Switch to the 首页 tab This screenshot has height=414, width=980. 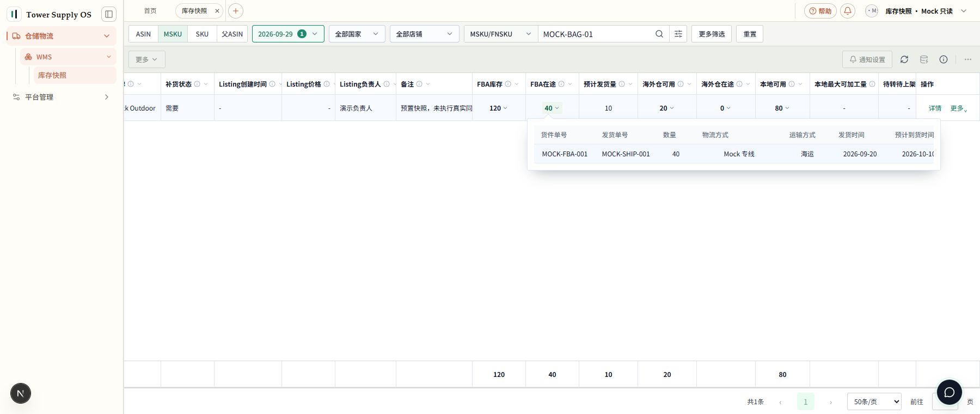[150, 11]
